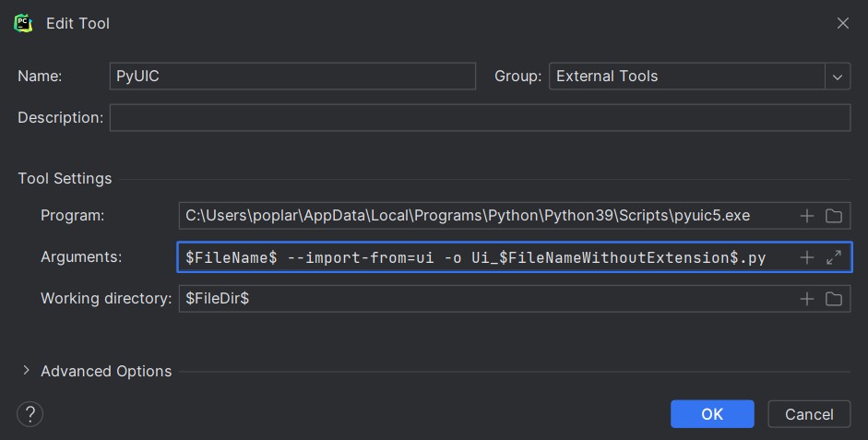Open help with the question mark icon
The height and width of the screenshot is (440, 868).
[30, 413]
